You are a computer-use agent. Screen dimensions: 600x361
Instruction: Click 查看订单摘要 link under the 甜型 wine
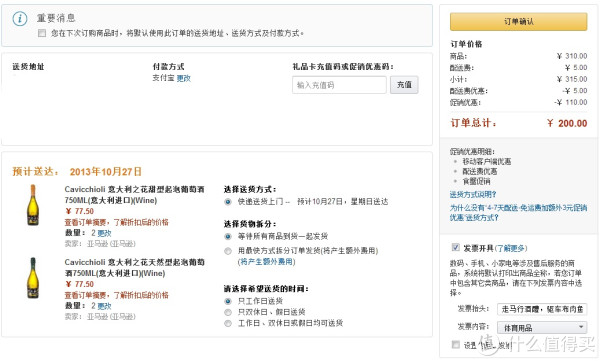(116, 222)
